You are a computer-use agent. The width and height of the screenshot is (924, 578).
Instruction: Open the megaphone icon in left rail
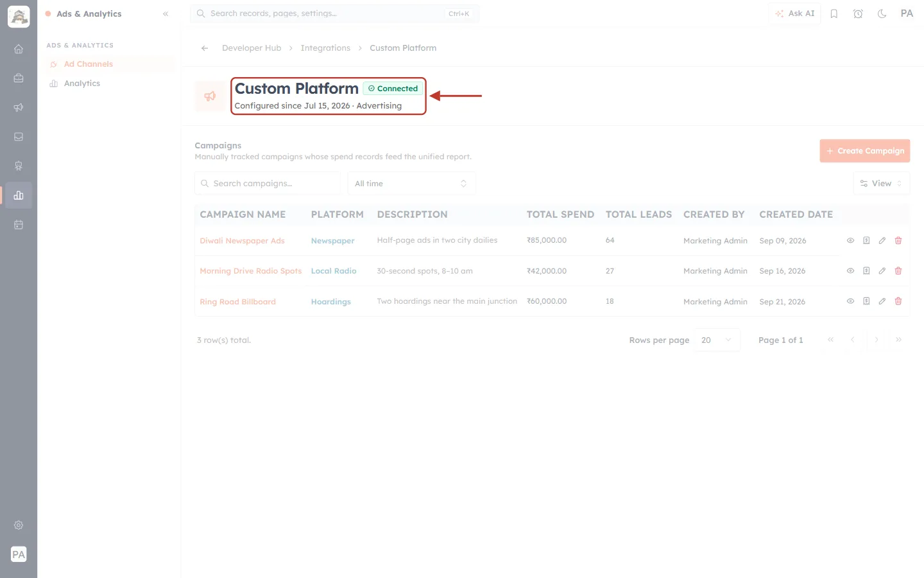point(19,107)
